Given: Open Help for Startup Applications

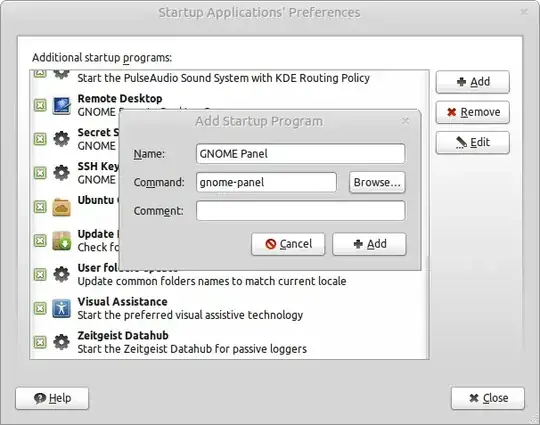Looking at the screenshot, I should point(52,398).
